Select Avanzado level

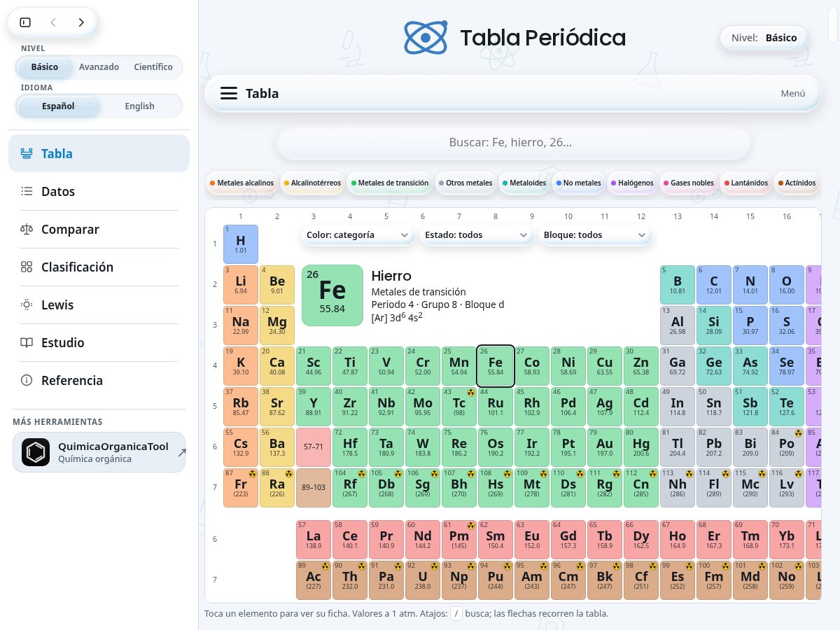click(99, 67)
